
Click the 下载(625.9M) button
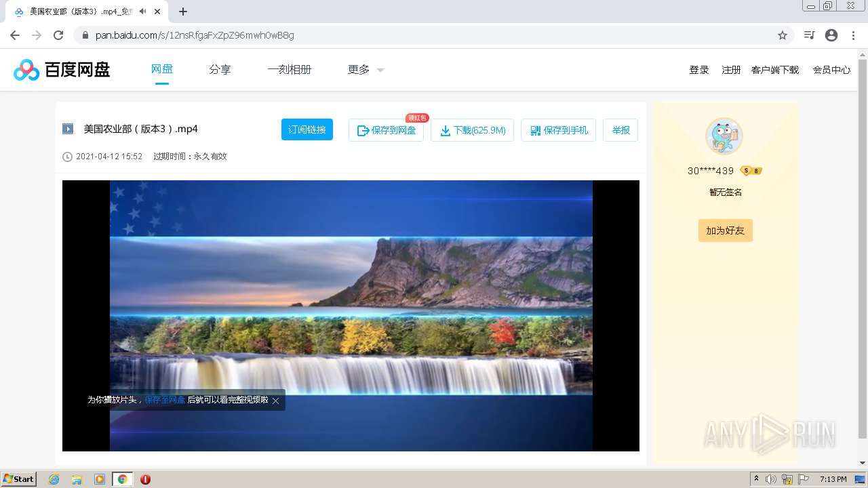(473, 130)
